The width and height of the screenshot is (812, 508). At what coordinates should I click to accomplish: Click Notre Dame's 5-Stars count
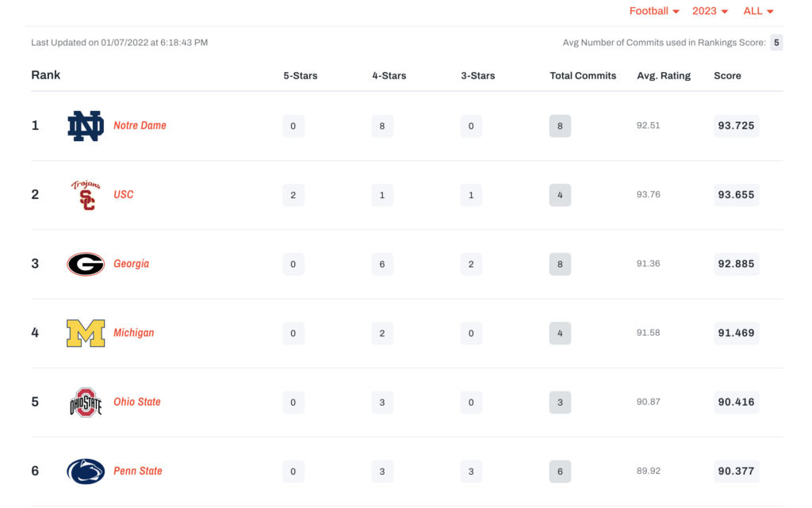[293, 126]
